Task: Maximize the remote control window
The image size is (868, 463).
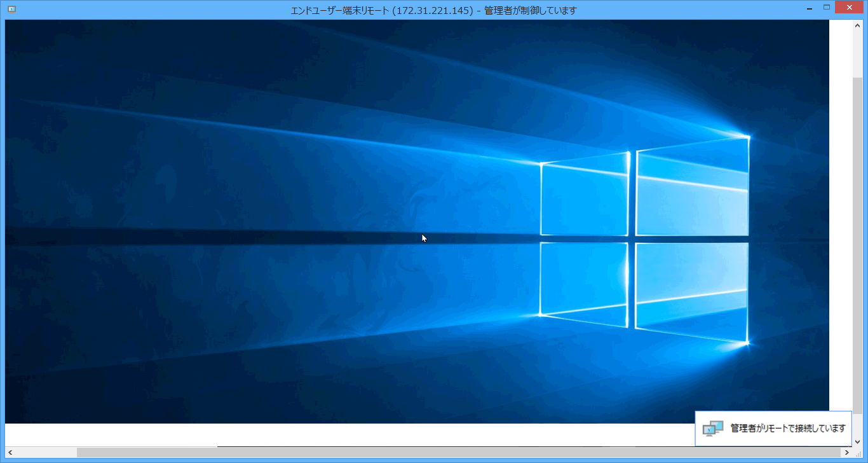Action: tap(827, 8)
